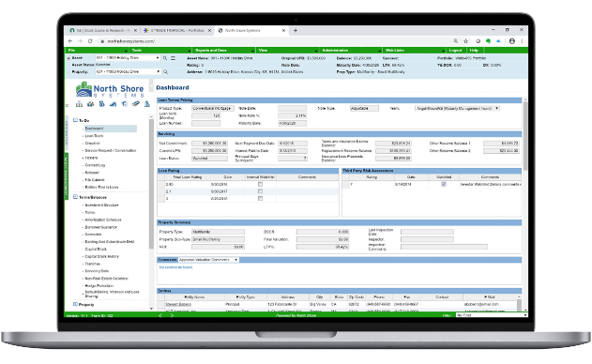Click the search icon beside Property dropdown
The image size is (592, 364).
(x=165, y=71)
